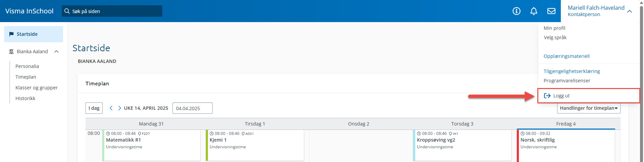The height and width of the screenshot is (162, 644).
Task: Select Programvarelisenser menu entry
Action: point(567,81)
